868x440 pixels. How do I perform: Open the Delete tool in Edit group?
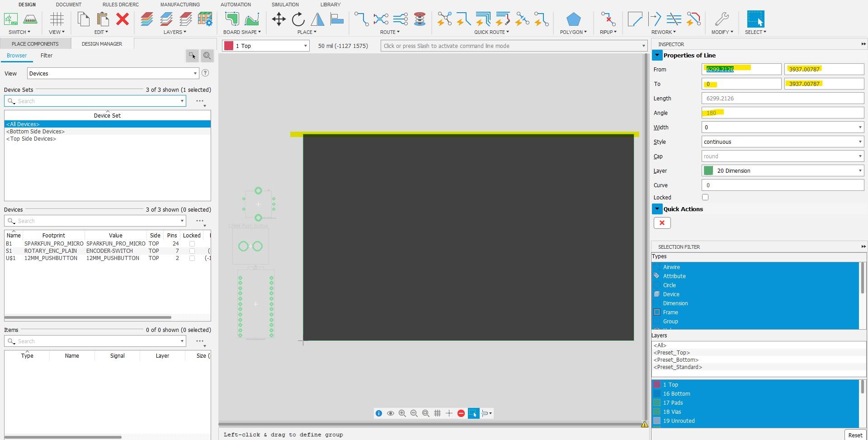click(123, 19)
